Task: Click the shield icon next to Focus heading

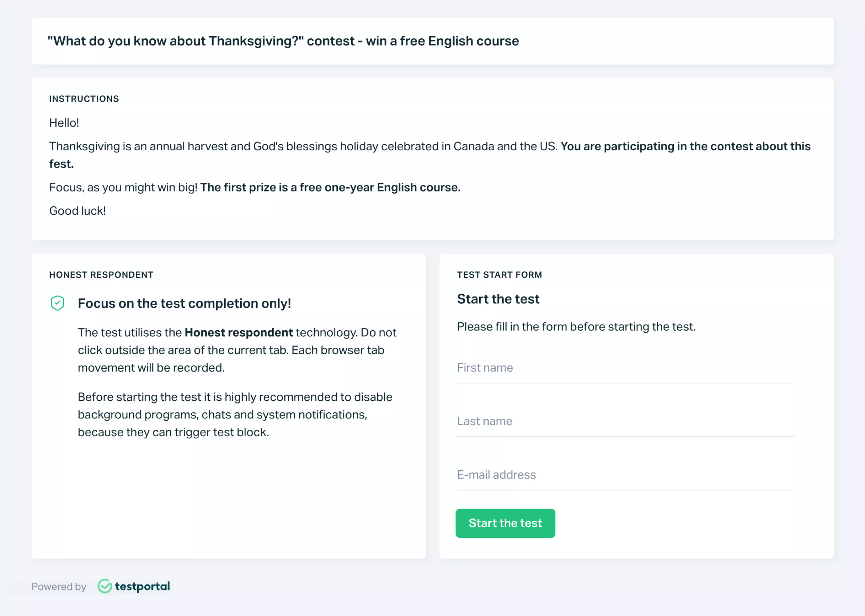Action: click(x=57, y=303)
